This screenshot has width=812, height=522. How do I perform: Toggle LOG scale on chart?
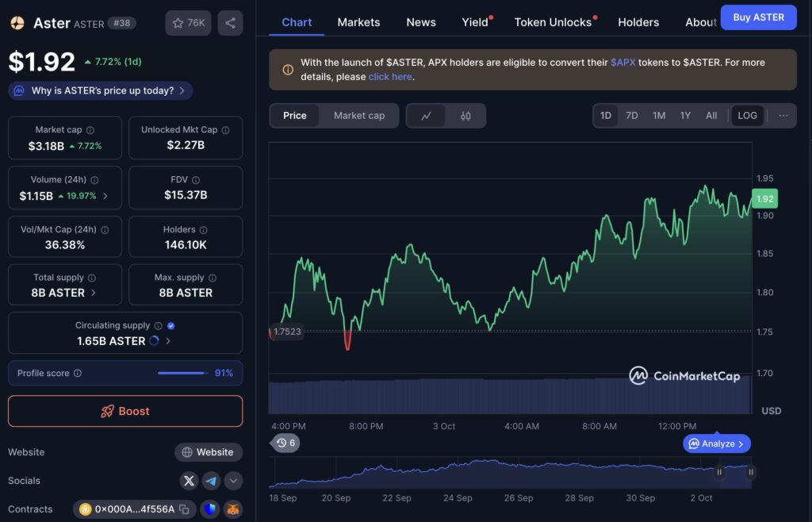(x=747, y=116)
